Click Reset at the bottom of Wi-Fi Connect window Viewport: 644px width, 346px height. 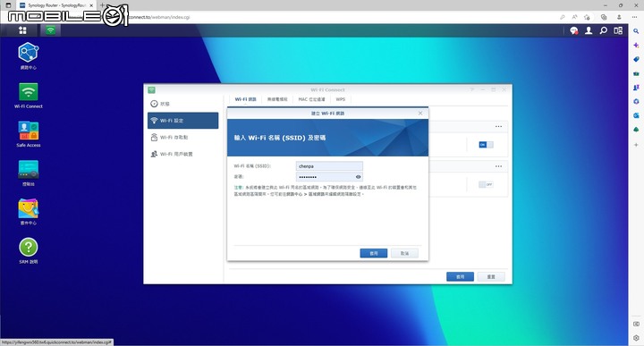point(491,276)
